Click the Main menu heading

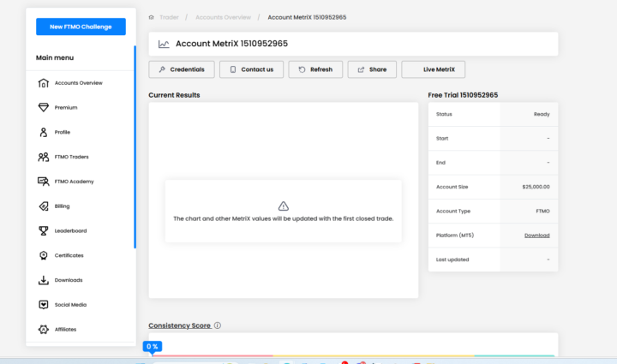coord(55,57)
